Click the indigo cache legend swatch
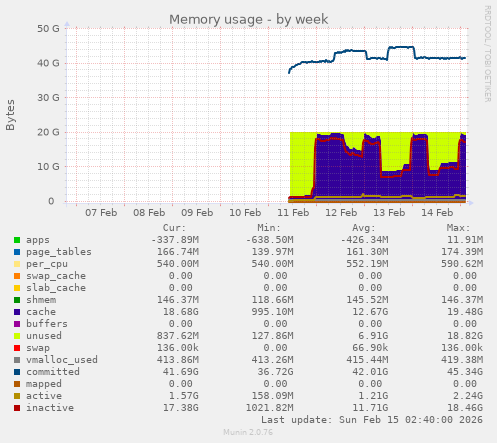 pyautogui.click(x=17, y=312)
